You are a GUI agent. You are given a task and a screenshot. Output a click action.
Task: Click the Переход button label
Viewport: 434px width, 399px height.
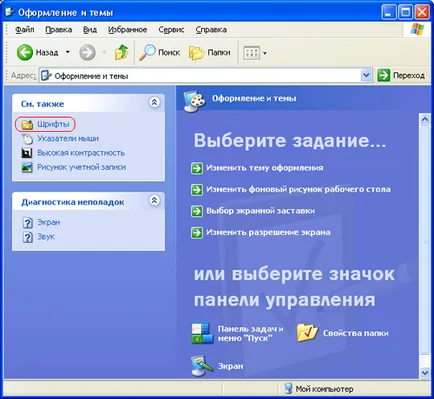pyautogui.click(x=409, y=76)
